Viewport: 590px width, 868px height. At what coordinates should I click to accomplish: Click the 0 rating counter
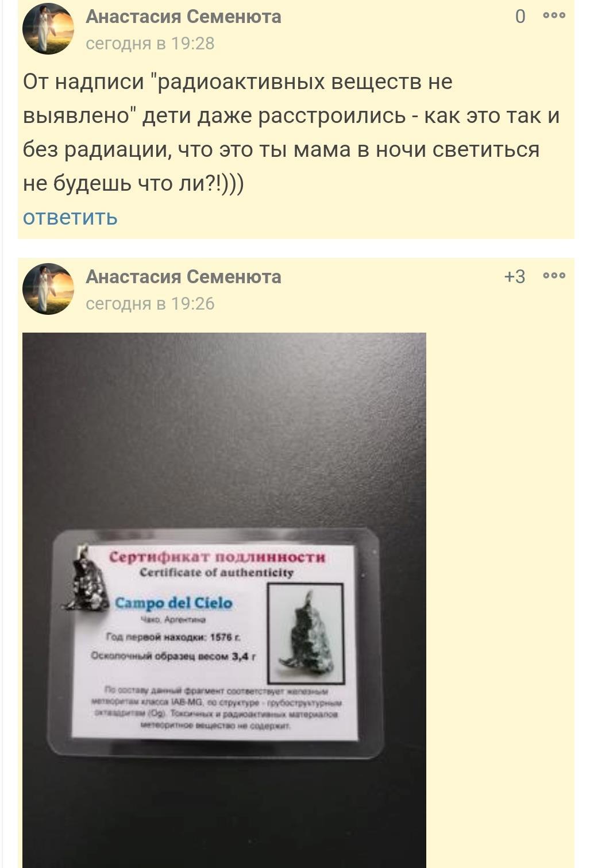520,17
